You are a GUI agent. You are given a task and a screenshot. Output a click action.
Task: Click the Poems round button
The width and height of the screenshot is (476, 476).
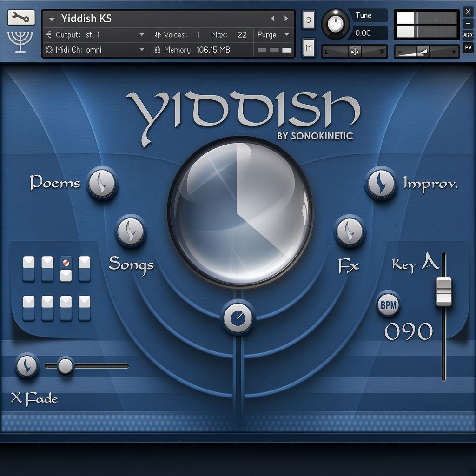click(102, 183)
